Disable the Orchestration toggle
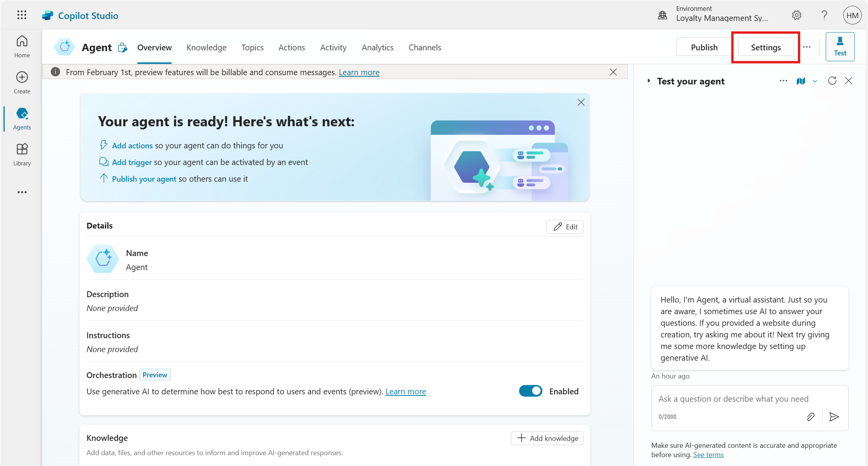Viewport: 868px width, 466px height. pyautogui.click(x=530, y=391)
